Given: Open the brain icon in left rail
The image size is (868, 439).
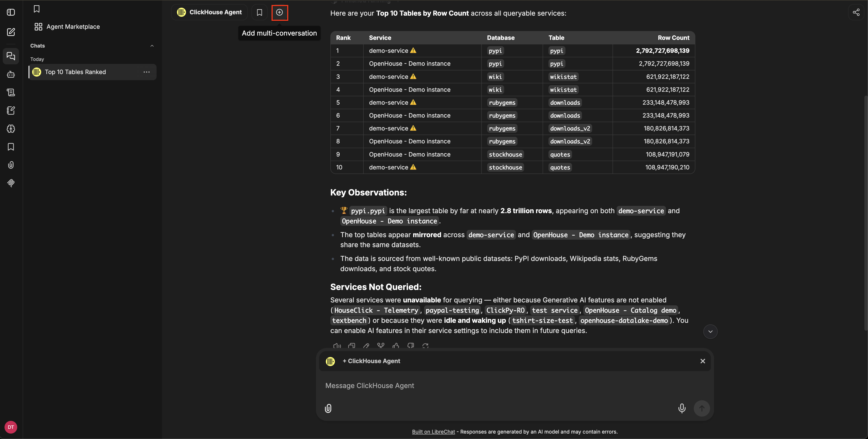Looking at the screenshot, I should 11,129.
